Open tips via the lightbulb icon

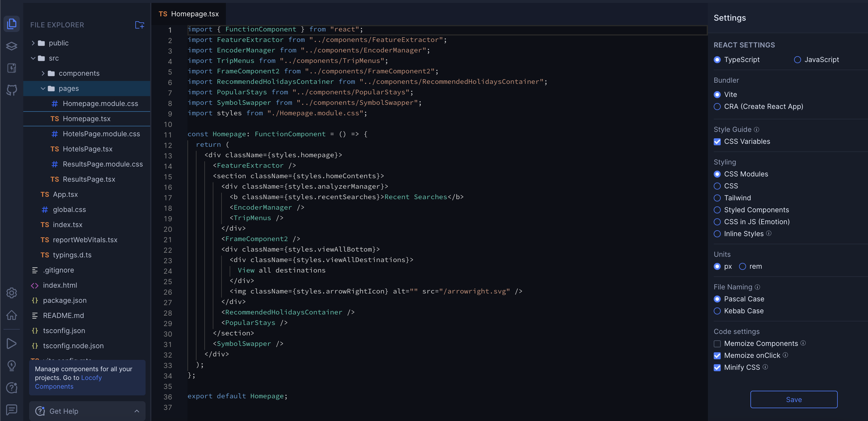point(12,365)
